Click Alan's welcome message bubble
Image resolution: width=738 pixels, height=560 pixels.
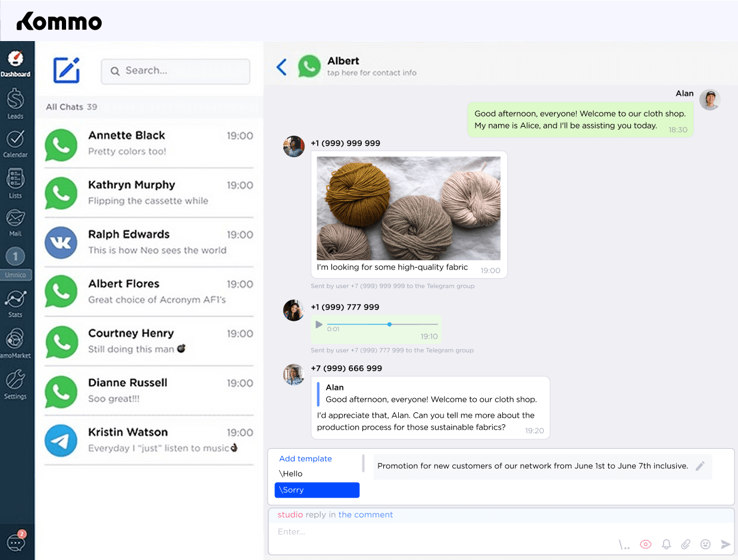click(x=580, y=120)
